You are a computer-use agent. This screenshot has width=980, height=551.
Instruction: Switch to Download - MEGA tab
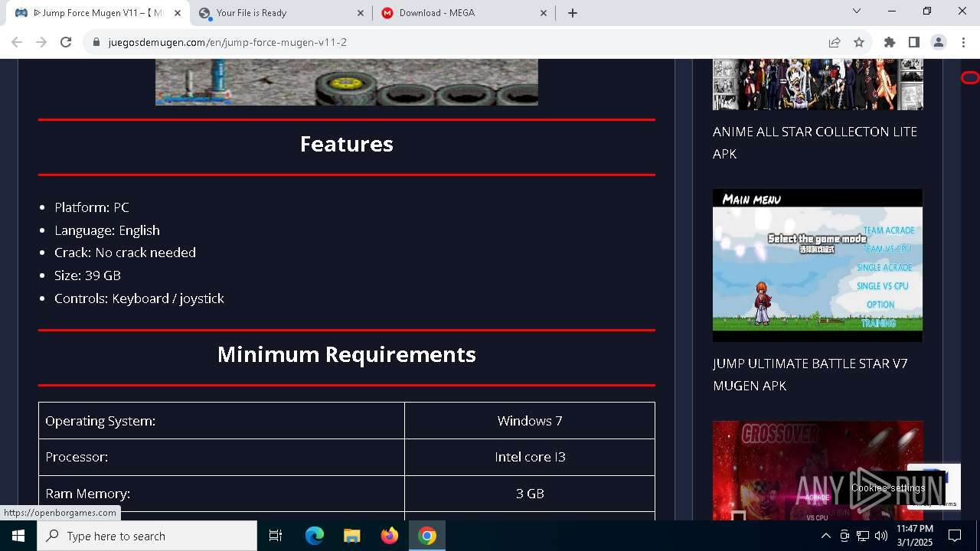tap(464, 13)
